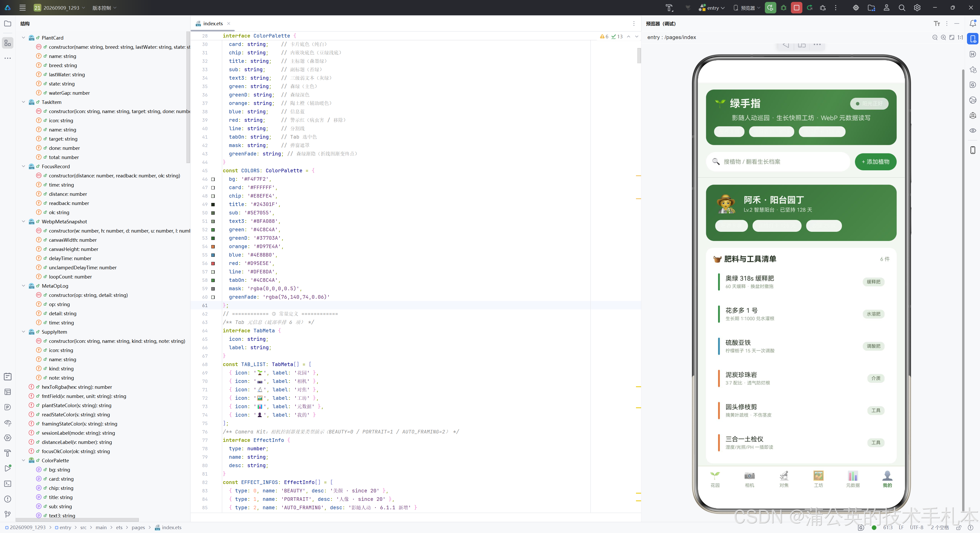980x533 pixels.
Task: Click the 添加植物 button in preview
Action: pyautogui.click(x=875, y=162)
